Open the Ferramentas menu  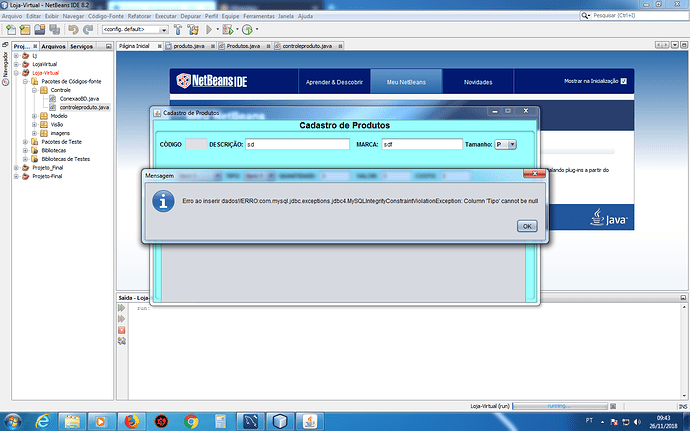[x=259, y=16]
